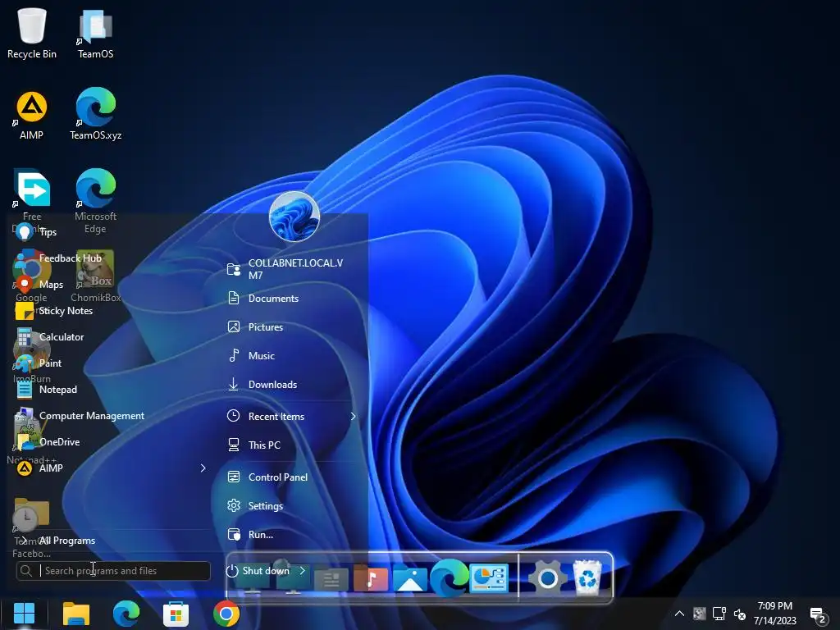
Task: Focus the Search programs and files box
Action: (113, 571)
